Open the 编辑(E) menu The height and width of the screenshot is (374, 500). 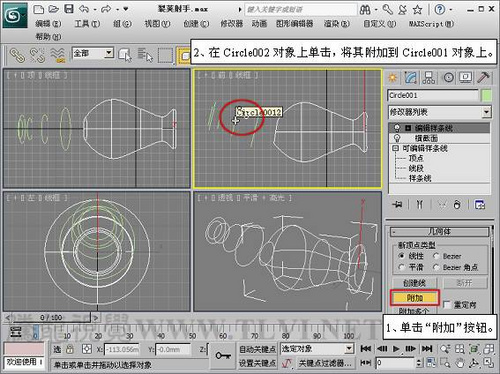coord(48,24)
